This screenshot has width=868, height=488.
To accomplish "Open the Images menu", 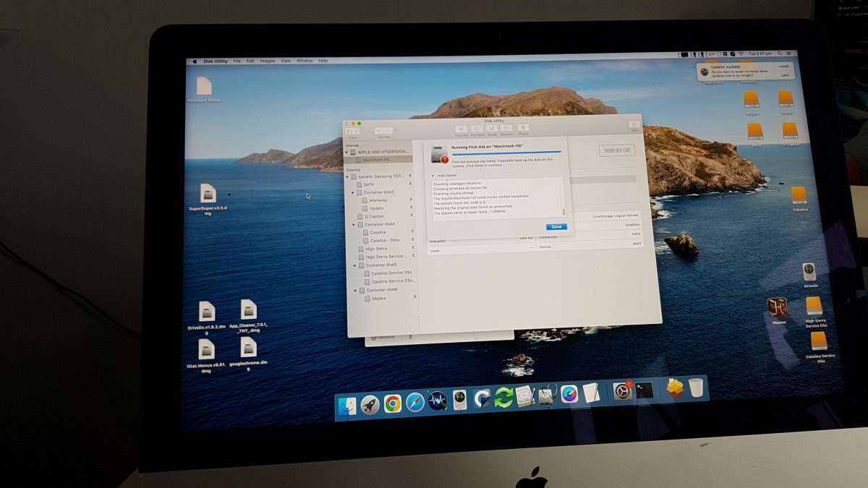I will (x=267, y=61).
